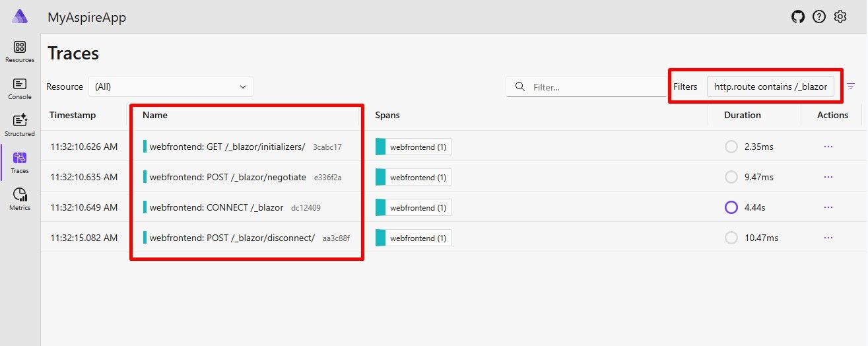Click webfrontend (1) span for initializers trace

tap(413, 147)
